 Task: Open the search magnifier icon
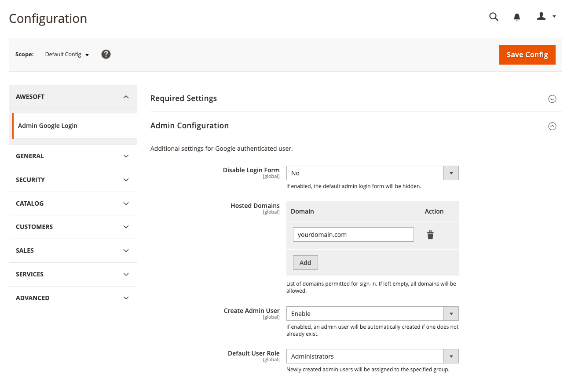coord(494,17)
